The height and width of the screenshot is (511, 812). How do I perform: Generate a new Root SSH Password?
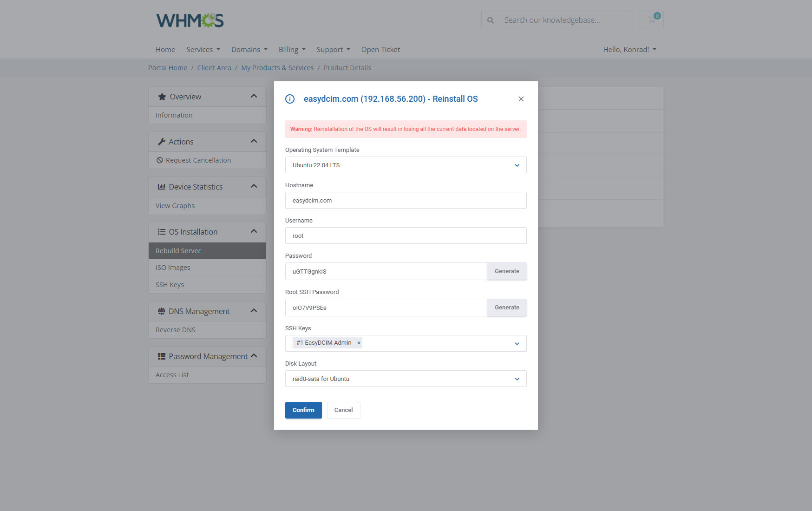(507, 308)
